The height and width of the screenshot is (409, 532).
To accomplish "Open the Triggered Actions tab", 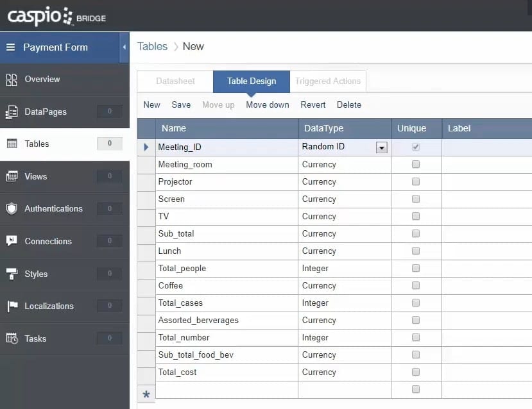I will pyautogui.click(x=327, y=81).
